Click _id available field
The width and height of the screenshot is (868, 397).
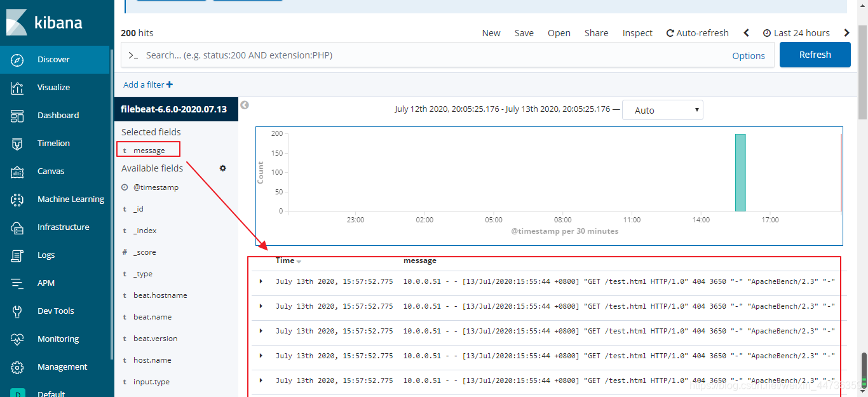click(139, 209)
